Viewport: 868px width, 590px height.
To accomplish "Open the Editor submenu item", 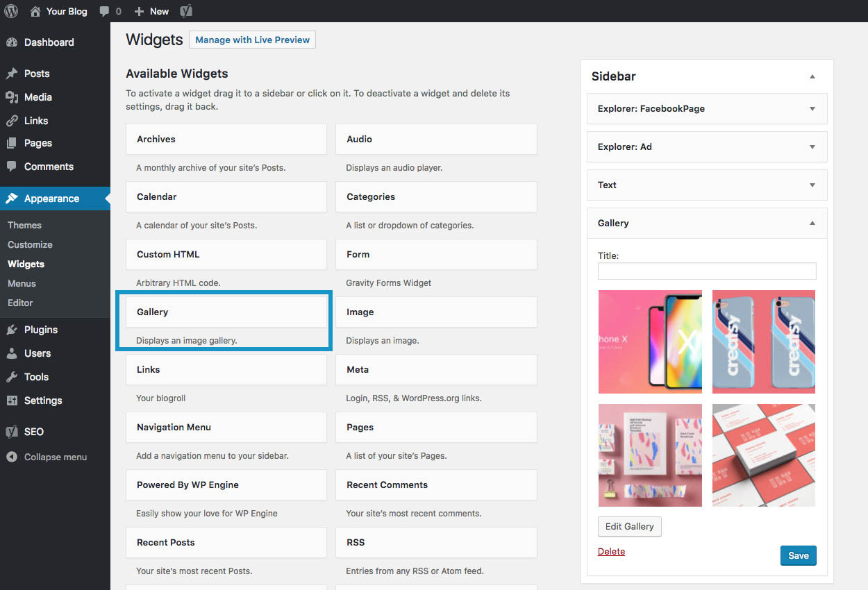I will (20, 303).
